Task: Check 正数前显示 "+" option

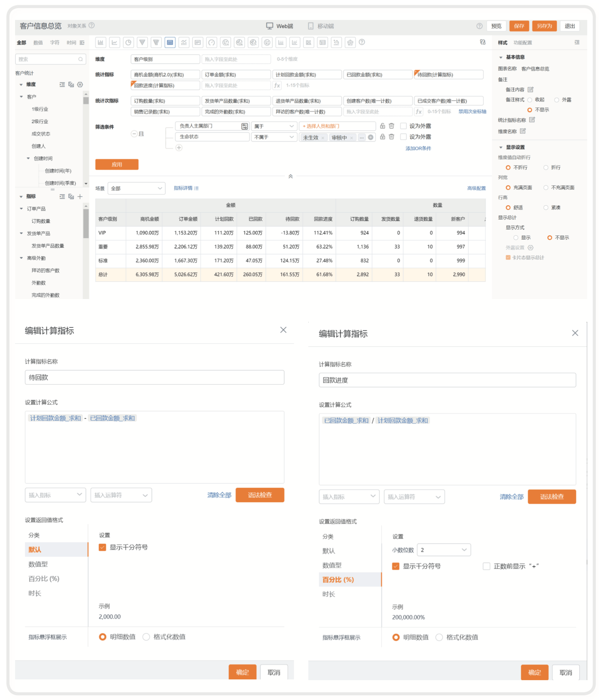Action: point(486,566)
